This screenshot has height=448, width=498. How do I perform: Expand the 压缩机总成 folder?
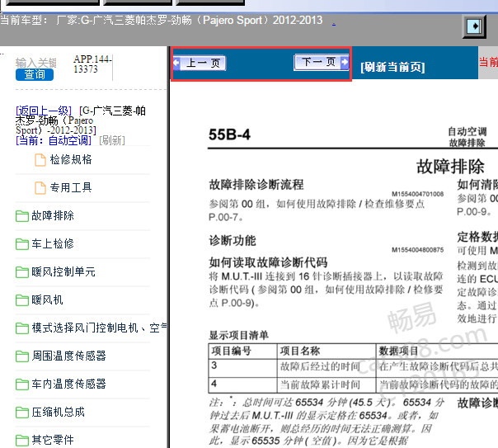coord(58,412)
